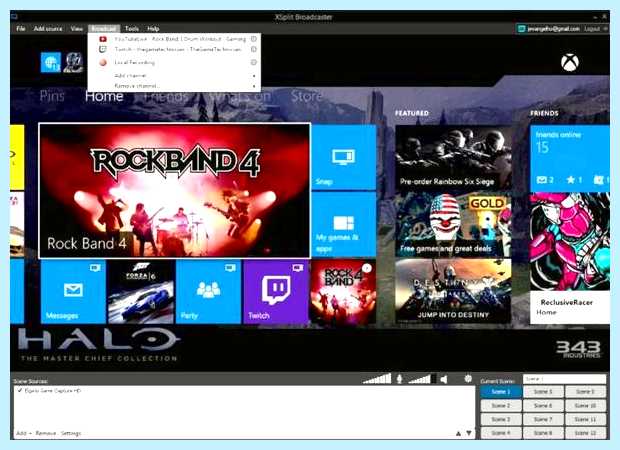Image resolution: width=620 pixels, height=450 pixels.
Task: Click the My games & apps tile
Action: pos(344,225)
